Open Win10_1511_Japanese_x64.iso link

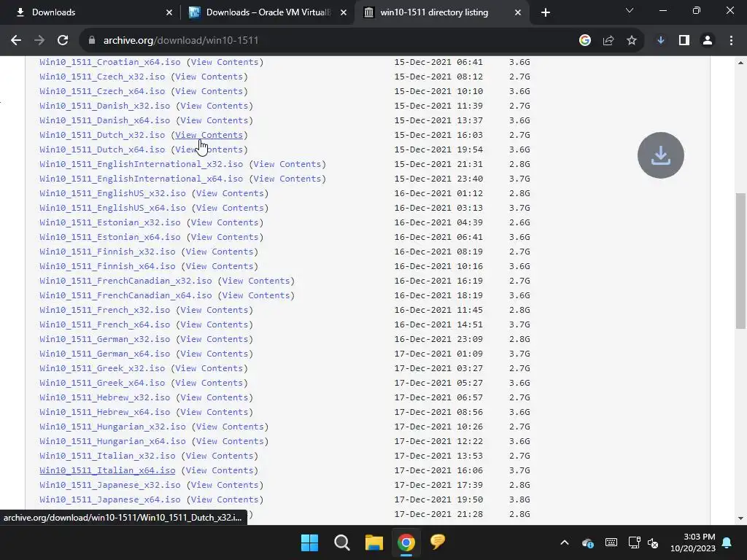pos(110,499)
